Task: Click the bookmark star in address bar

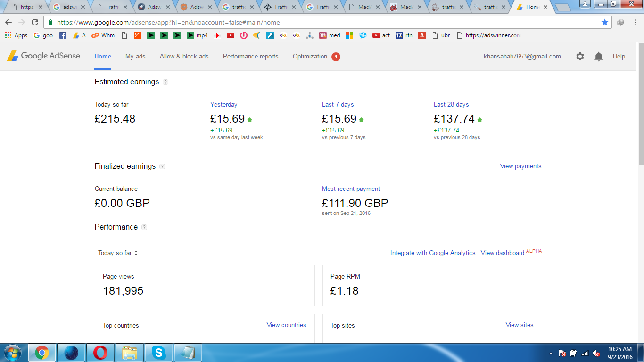Action: [x=605, y=22]
